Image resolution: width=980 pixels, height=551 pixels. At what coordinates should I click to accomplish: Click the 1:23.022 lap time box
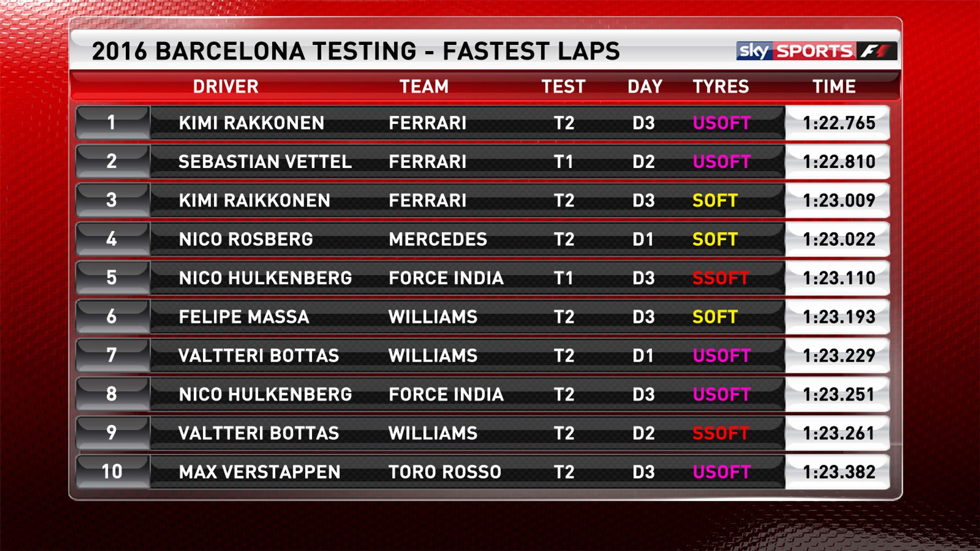tap(838, 239)
